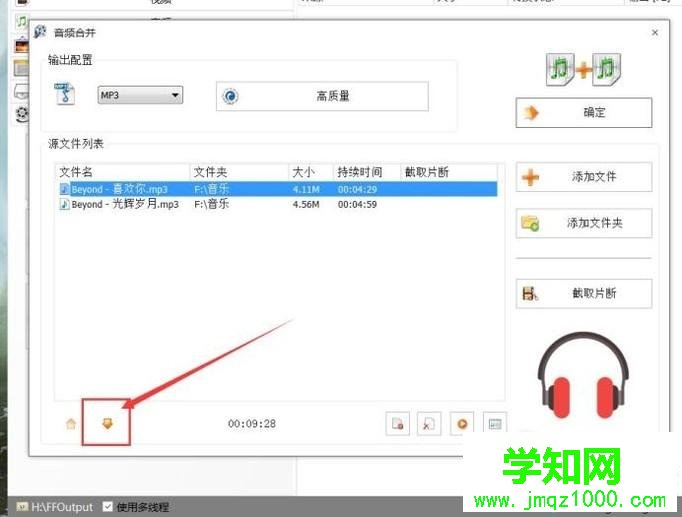Open H:\FFOutput output folder in status bar
The image size is (682, 517).
[x=55, y=507]
